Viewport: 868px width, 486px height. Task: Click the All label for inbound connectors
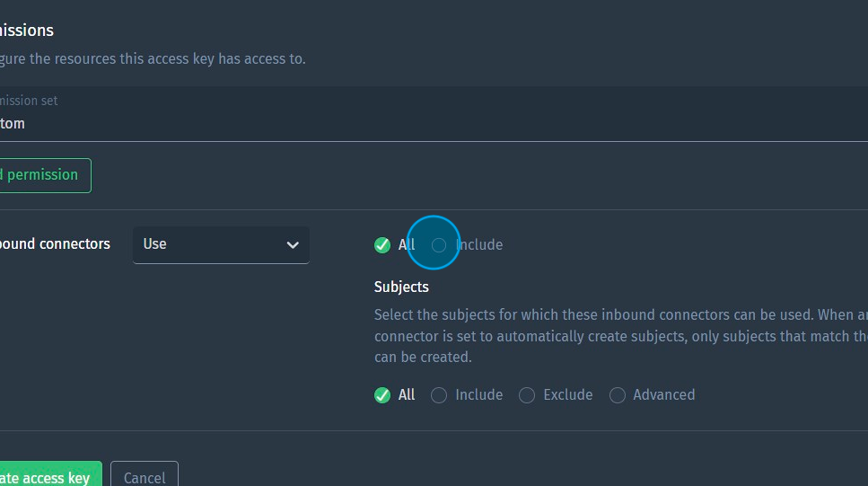(x=407, y=245)
